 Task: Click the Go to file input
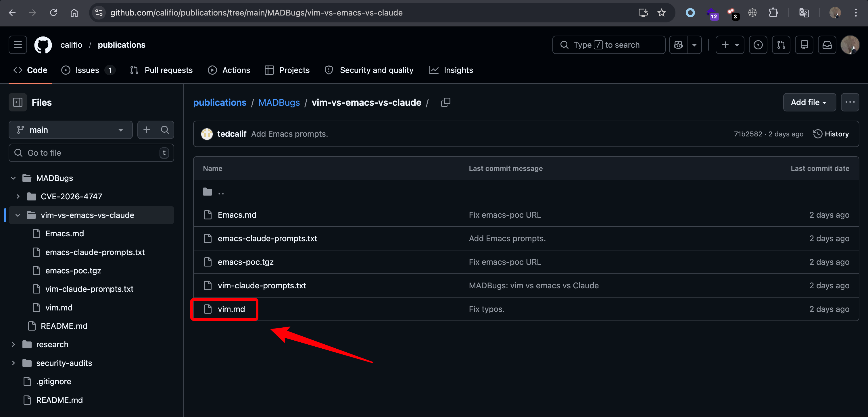(91, 153)
